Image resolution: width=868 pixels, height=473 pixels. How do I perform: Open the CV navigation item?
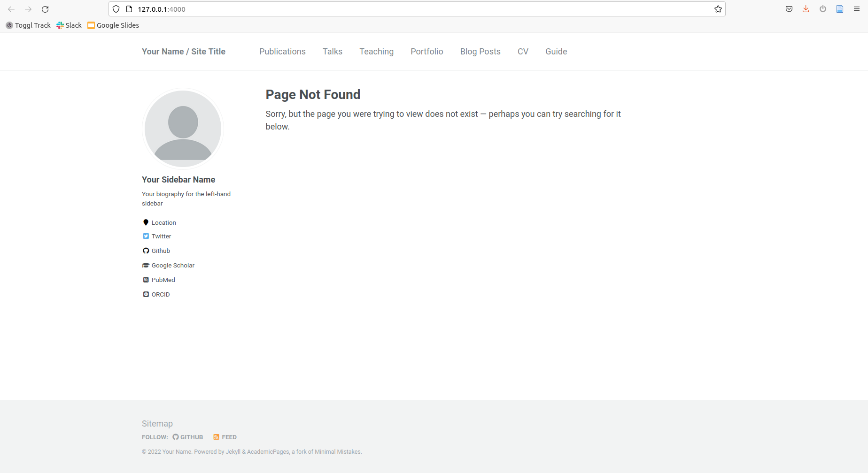tap(523, 52)
